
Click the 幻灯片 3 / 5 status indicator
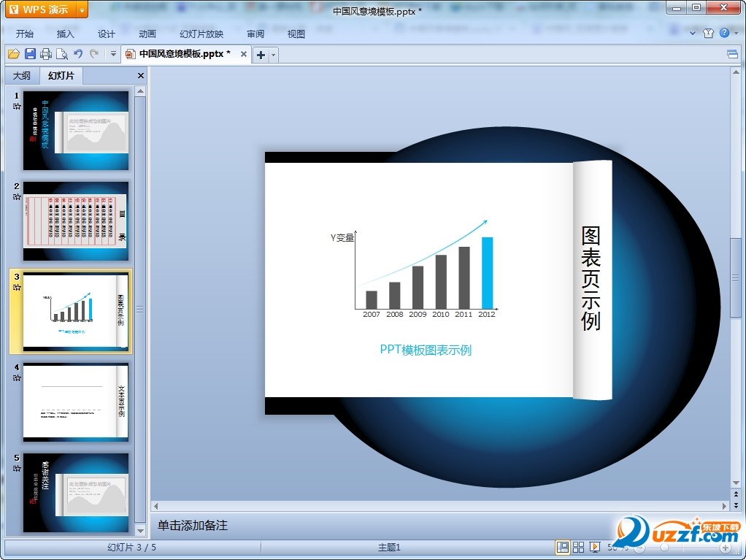tap(132, 548)
